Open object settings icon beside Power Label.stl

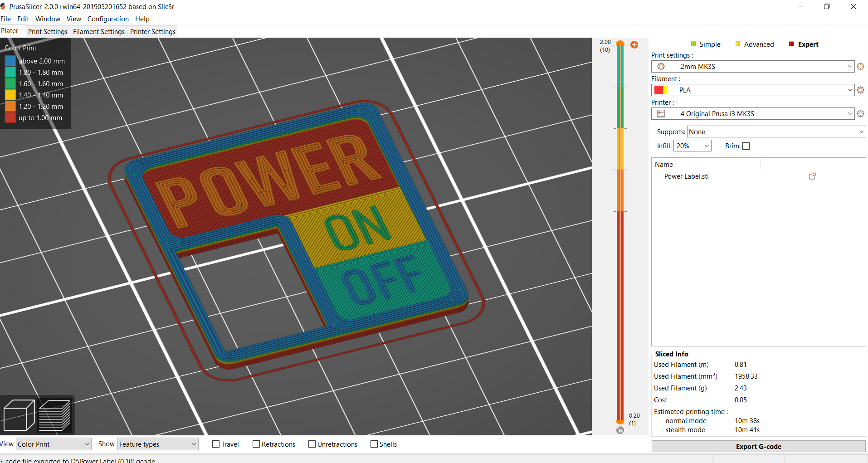[812, 176]
